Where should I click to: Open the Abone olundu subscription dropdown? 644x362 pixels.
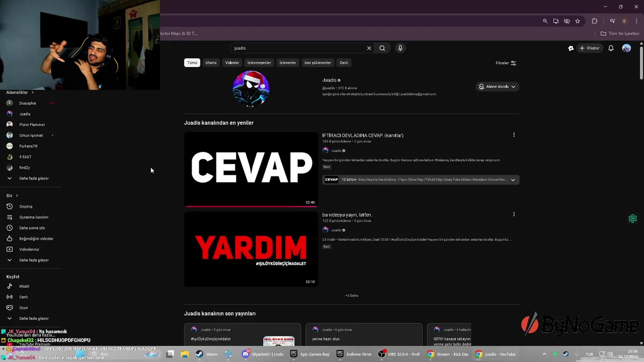tap(497, 86)
